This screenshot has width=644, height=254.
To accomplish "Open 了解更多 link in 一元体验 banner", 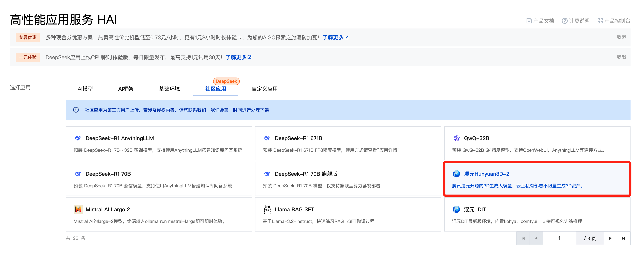I will (236, 57).
